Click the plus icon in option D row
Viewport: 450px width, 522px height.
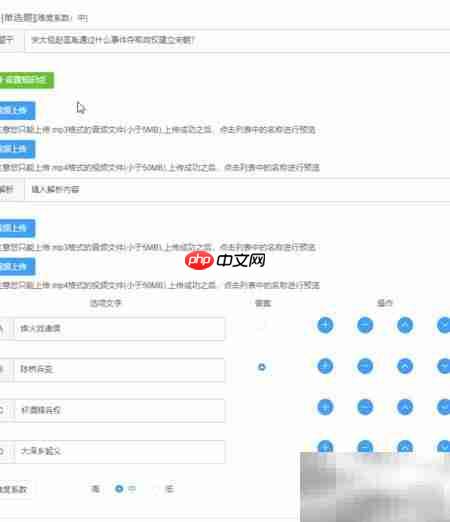pos(325,446)
